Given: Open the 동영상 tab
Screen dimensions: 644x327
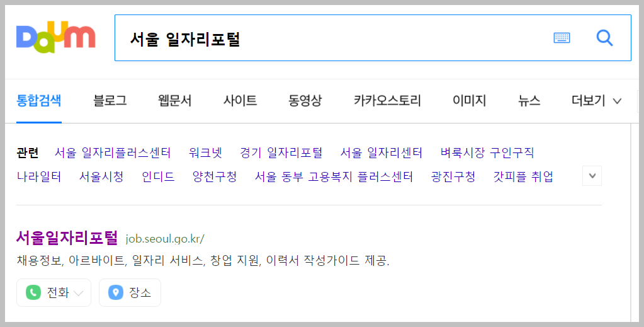Looking at the screenshot, I should pyautogui.click(x=305, y=100).
